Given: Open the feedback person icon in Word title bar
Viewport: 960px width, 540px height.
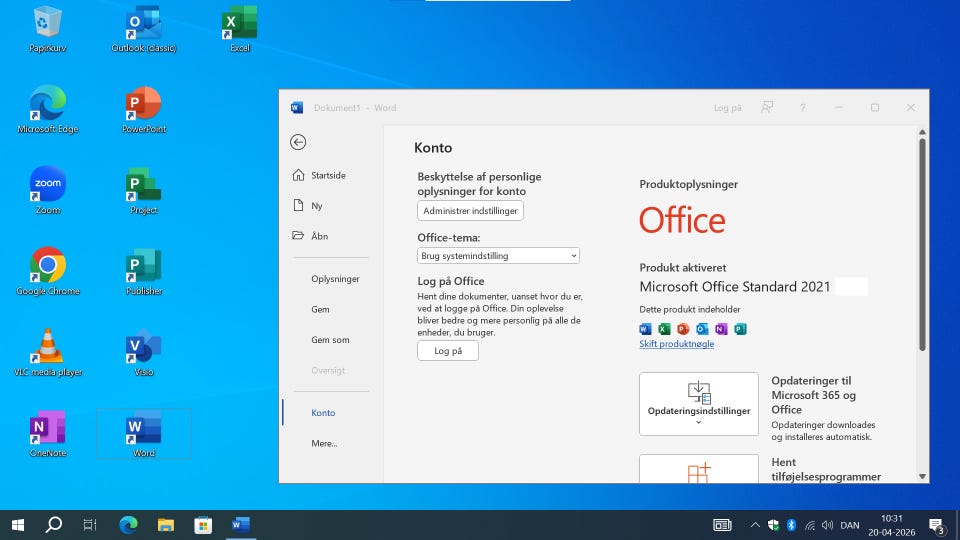Looking at the screenshot, I should 767,107.
